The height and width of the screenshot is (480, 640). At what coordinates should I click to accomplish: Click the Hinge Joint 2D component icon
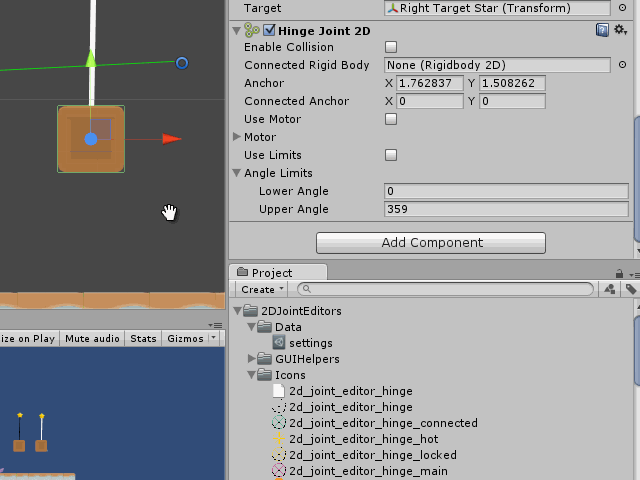coord(251,30)
